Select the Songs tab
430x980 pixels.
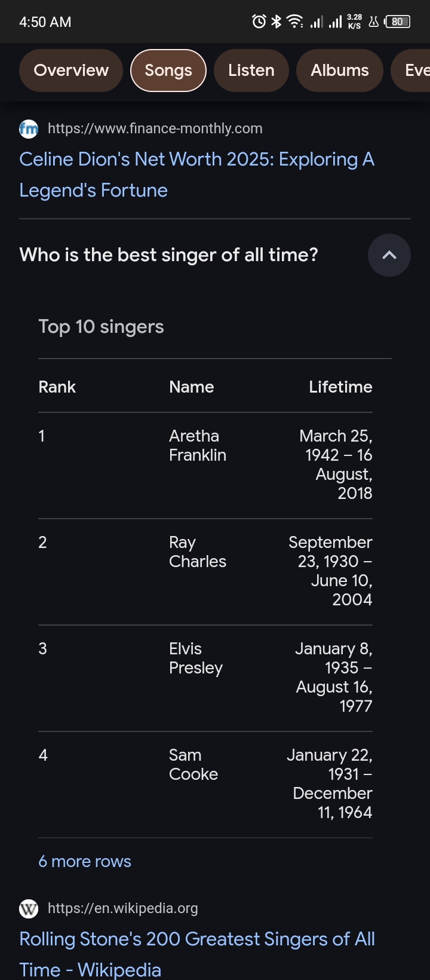click(x=168, y=71)
